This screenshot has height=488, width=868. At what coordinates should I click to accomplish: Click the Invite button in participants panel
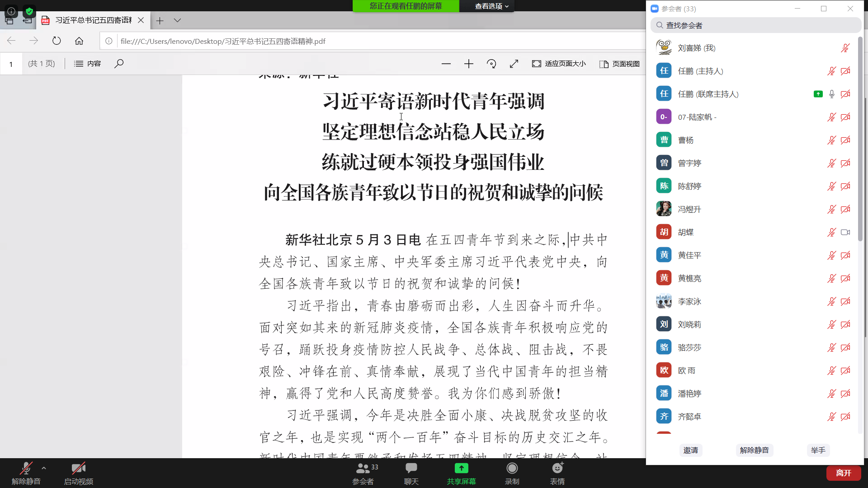[690, 450]
